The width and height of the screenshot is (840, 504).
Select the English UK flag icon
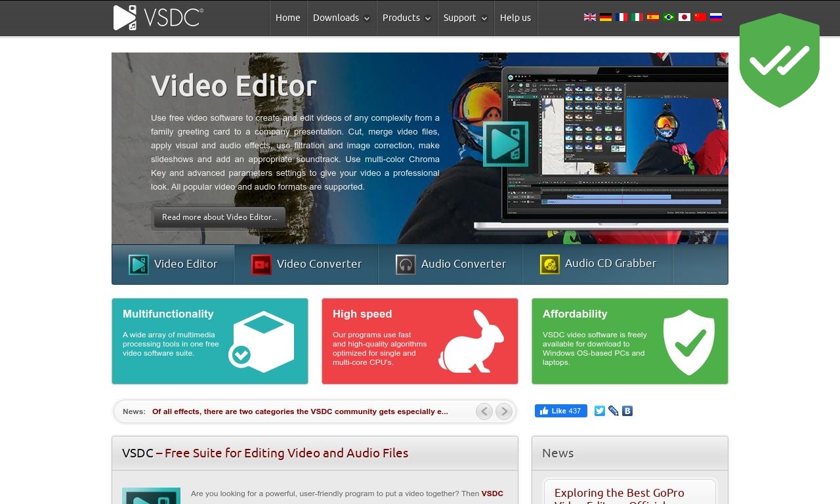click(590, 17)
